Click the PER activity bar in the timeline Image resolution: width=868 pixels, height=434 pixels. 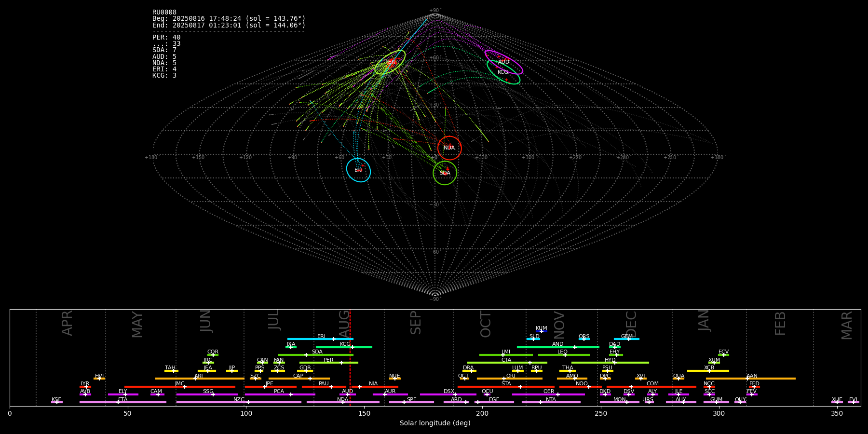tap(329, 363)
